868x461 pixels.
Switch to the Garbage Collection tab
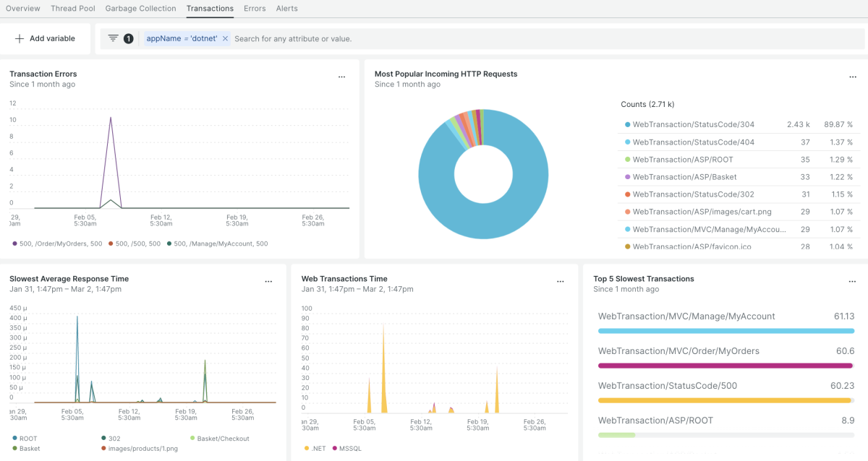[140, 9]
